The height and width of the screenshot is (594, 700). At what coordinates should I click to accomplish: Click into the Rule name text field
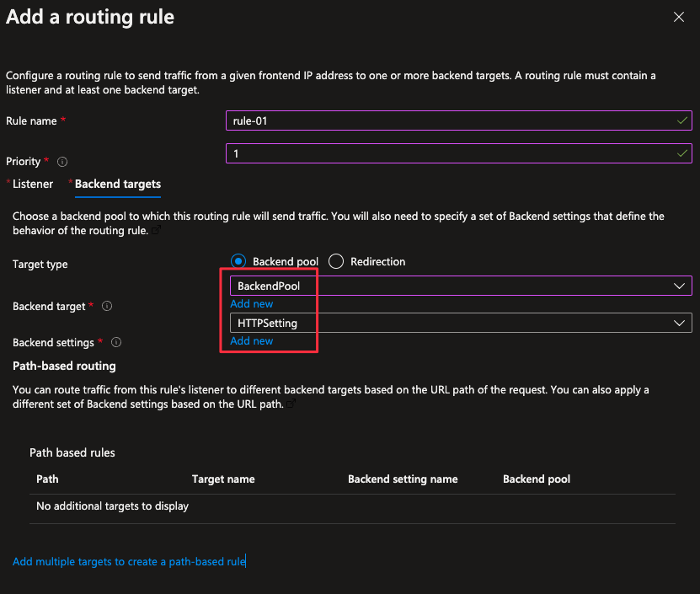pyautogui.click(x=446, y=121)
